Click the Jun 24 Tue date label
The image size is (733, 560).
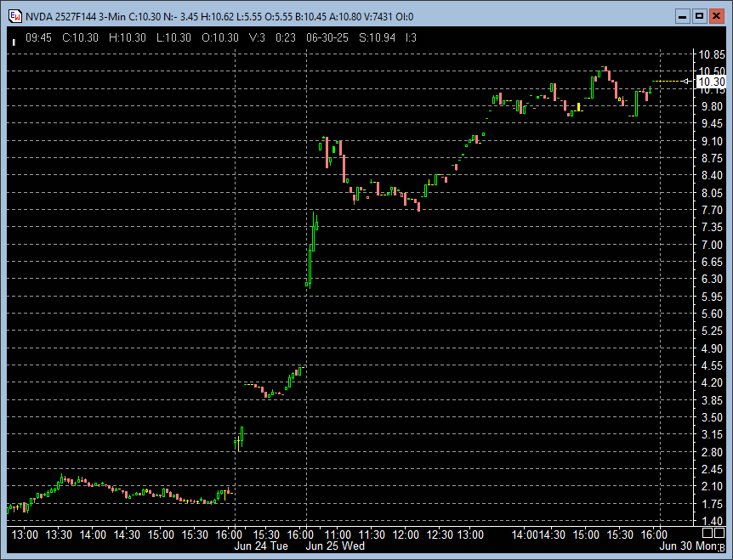tap(261, 546)
